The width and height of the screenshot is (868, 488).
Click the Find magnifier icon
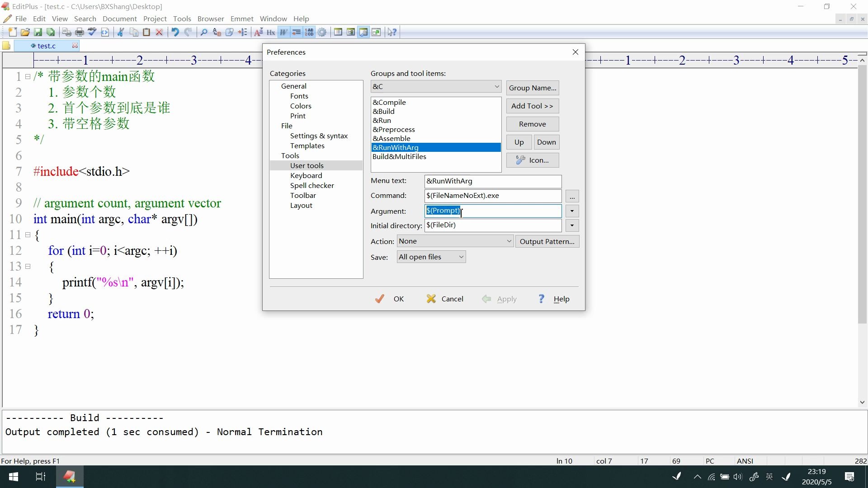204,32
